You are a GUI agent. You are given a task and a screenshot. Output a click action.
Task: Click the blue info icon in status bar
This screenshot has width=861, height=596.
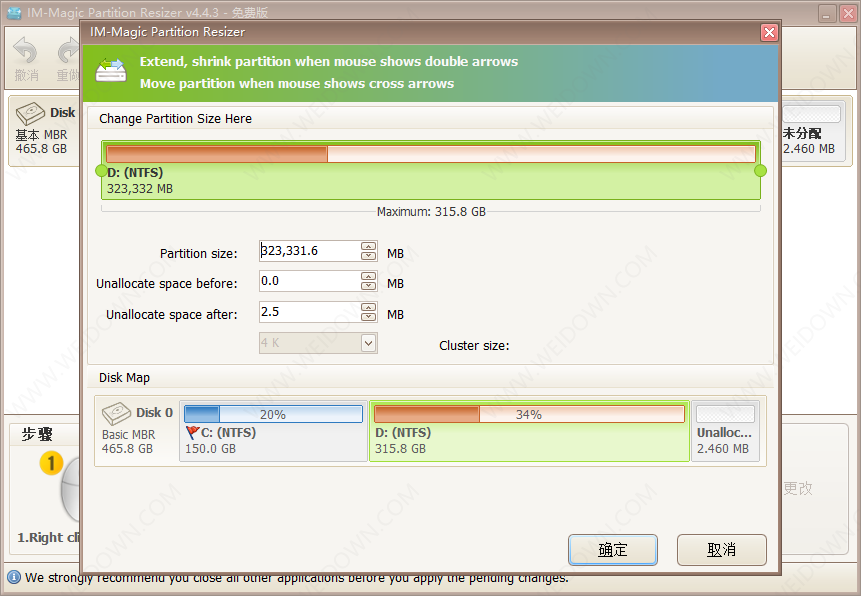(14, 577)
